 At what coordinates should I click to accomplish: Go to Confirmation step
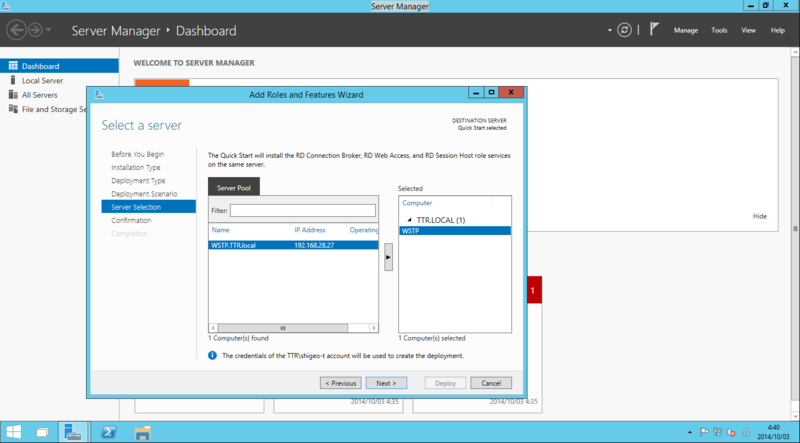(131, 220)
